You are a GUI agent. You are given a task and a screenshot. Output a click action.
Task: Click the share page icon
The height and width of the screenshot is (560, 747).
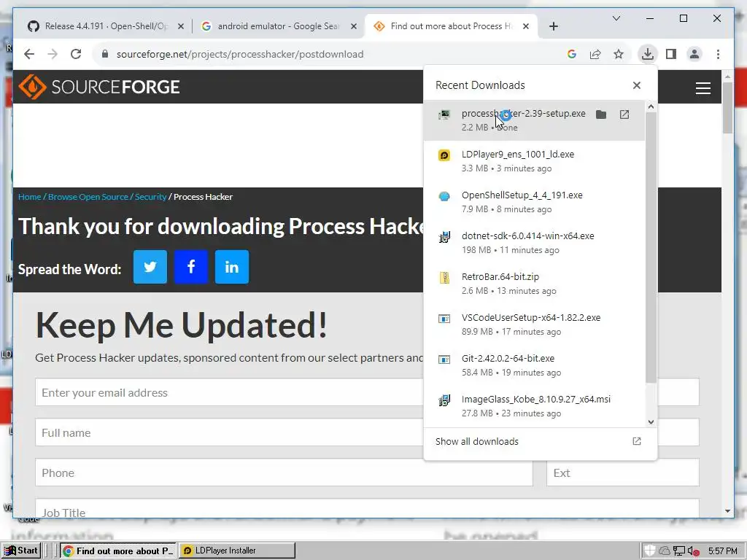[595, 54]
